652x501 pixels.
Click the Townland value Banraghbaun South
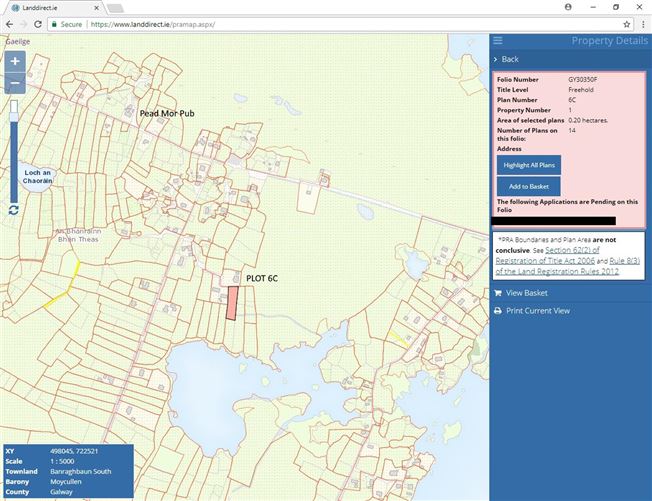tap(81, 471)
